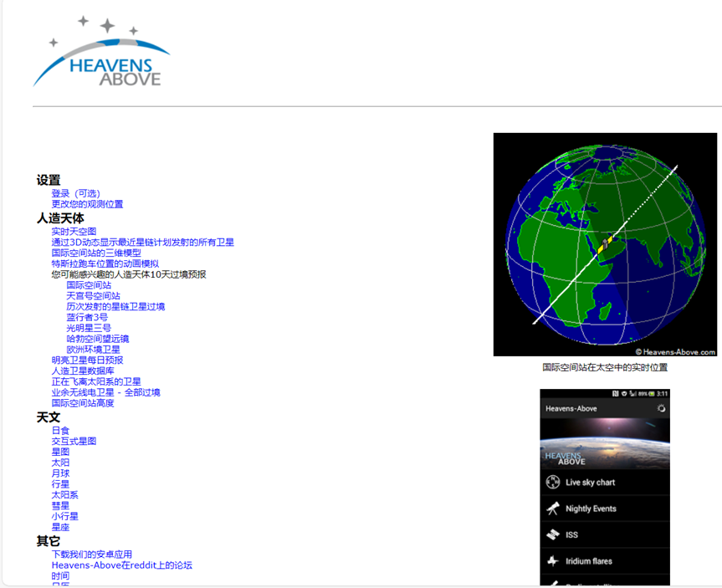Click the ISS live position globe image
Image resolution: width=722 pixels, height=588 pixels.
pyautogui.click(x=605, y=244)
